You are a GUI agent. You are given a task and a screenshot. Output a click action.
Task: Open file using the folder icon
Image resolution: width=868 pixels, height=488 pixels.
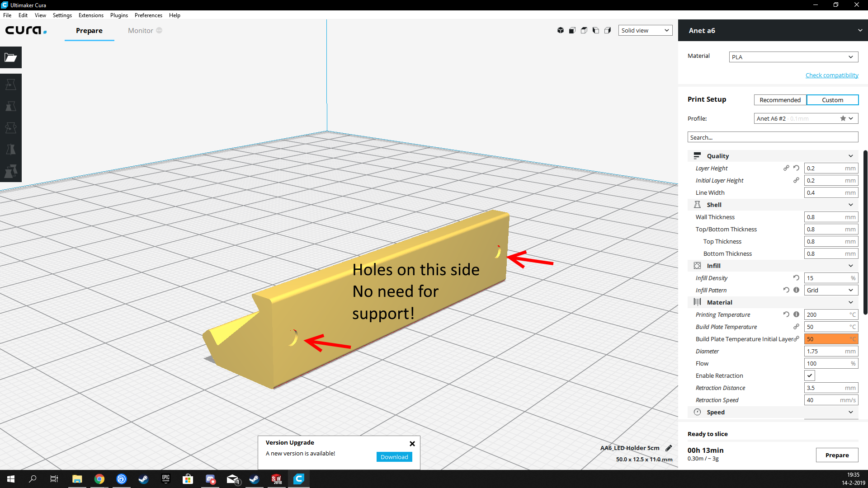pos(11,57)
